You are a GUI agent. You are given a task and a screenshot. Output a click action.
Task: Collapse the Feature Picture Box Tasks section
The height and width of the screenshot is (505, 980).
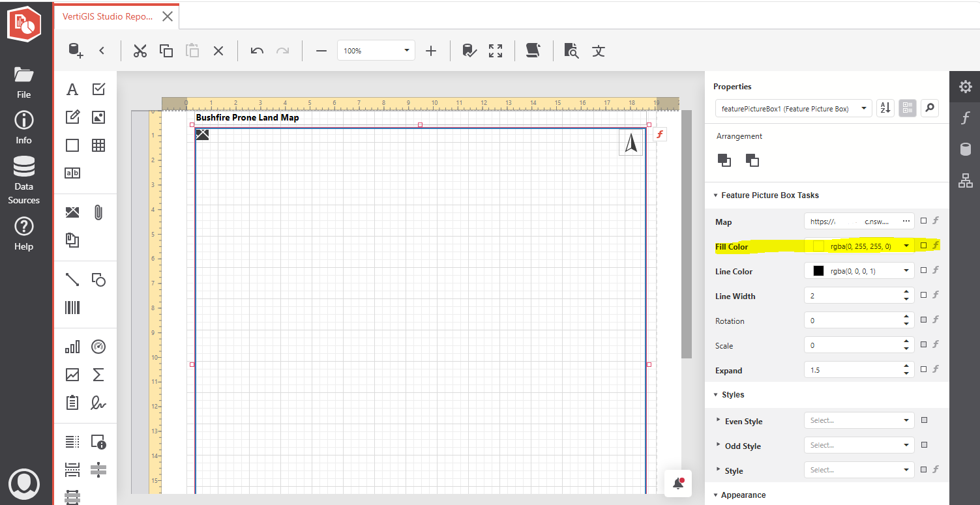pos(715,195)
